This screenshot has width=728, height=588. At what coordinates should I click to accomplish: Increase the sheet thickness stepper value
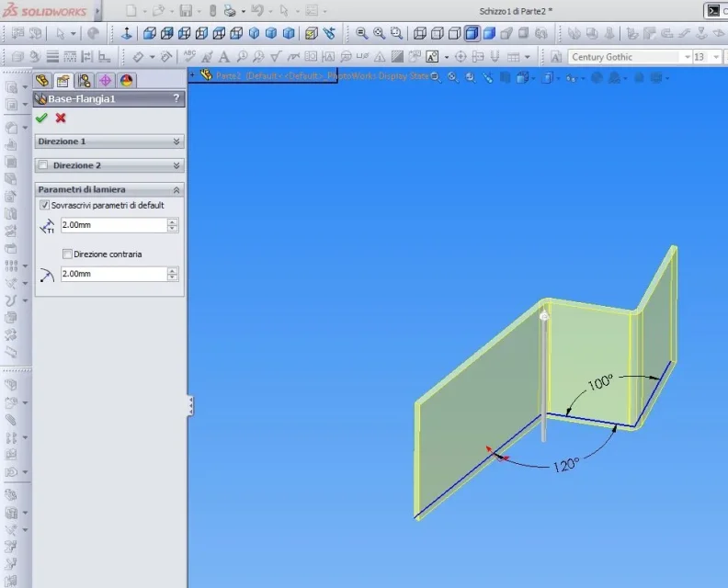click(x=172, y=221)
